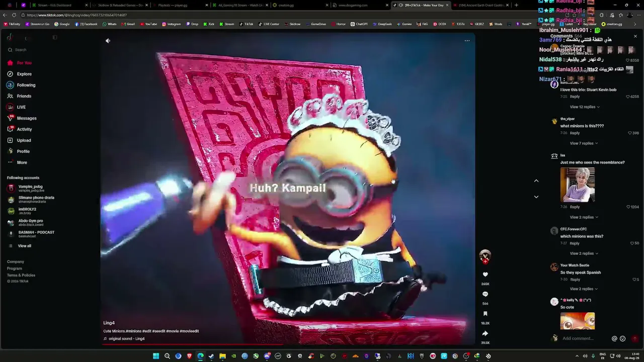Reply to 'which minions was this?' comment

click(575, 243)
